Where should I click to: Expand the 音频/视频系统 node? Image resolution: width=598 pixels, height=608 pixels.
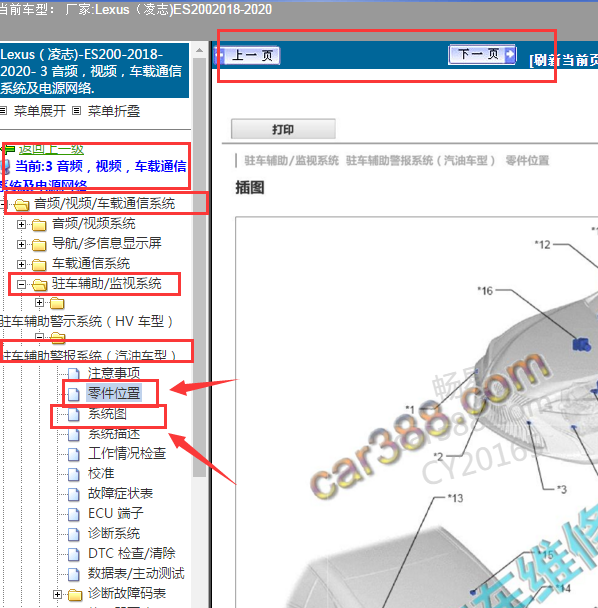(21, 224)
